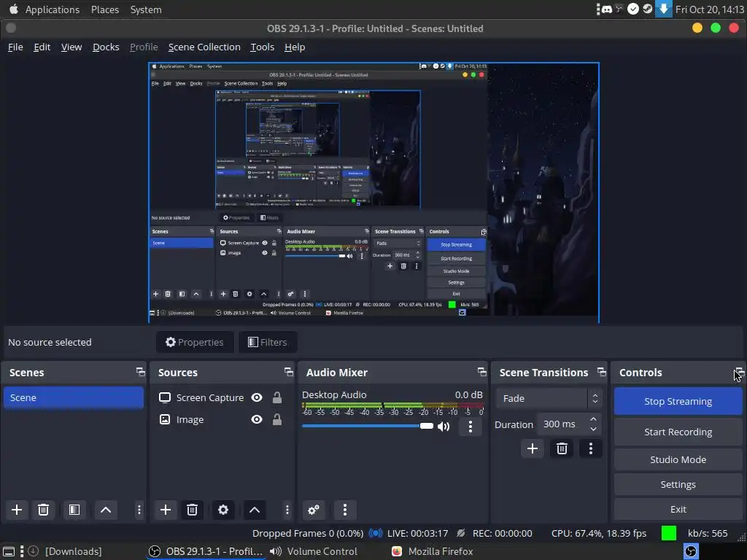Increase transition duration with up arrow
This screenshot has height=560, width=747.
click(x=593, y=419)
